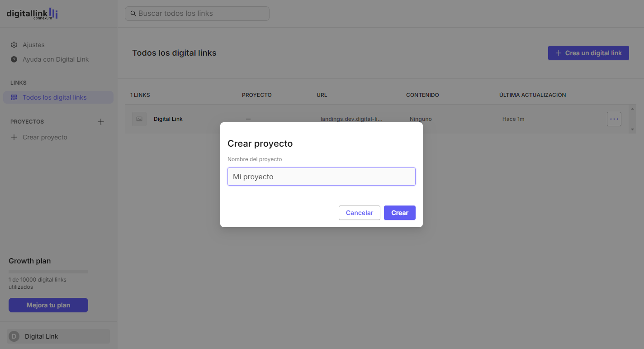The height and width of the screenshot is (349, 644).
Task: Click the D avatar icon at bottom left
Action: coord(14,336)
